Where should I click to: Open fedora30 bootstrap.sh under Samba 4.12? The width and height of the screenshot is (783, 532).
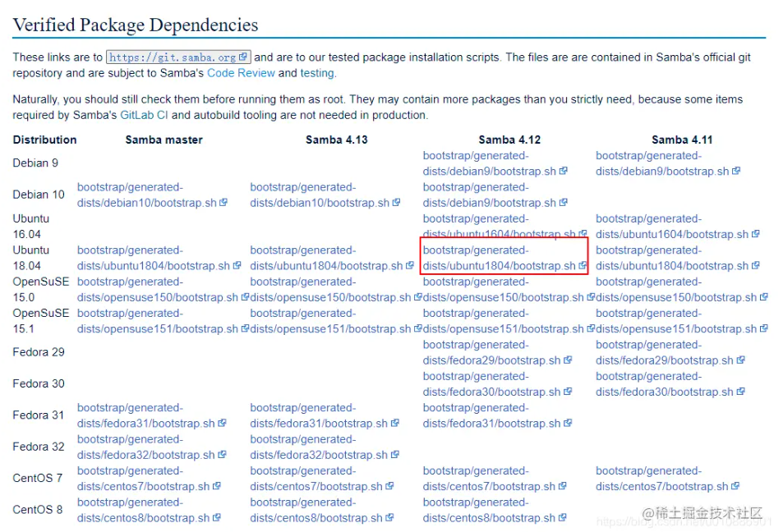pos(497,383)
